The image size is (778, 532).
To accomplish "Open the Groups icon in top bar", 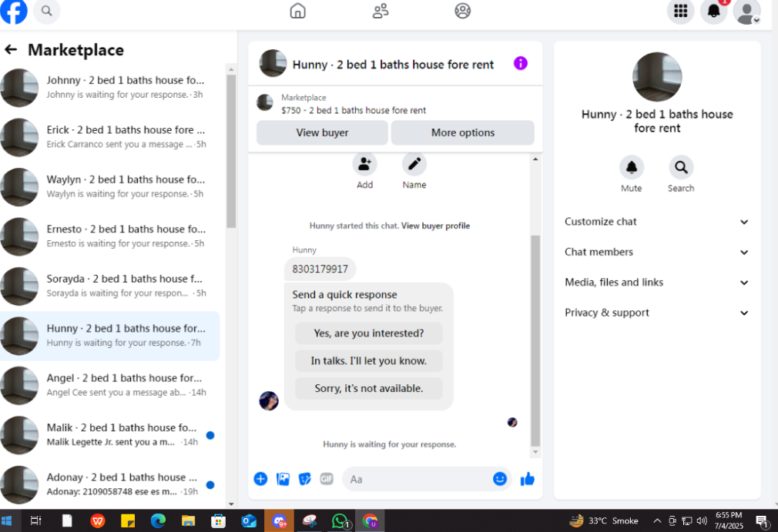I will tap(462, 11).
